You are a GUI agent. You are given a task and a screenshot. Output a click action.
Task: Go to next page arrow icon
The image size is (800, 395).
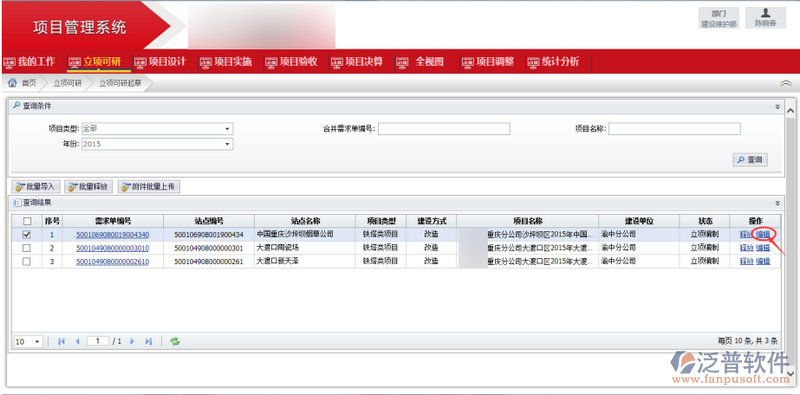click(132, 341)
